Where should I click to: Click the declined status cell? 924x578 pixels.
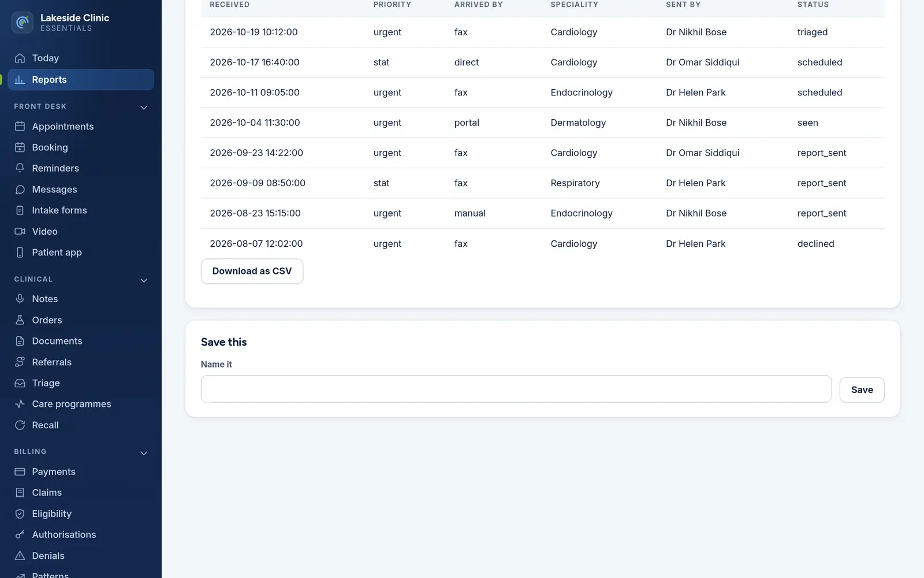(x=815, y=244)
